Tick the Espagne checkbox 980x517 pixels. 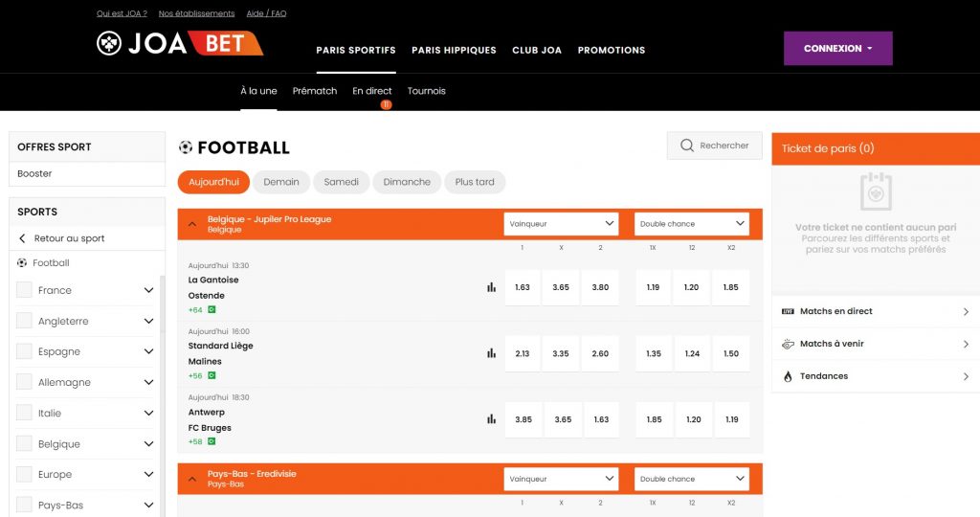pos(25,351)
